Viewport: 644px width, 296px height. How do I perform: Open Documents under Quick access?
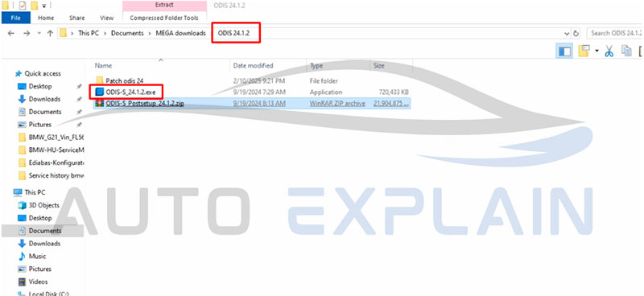45,112
